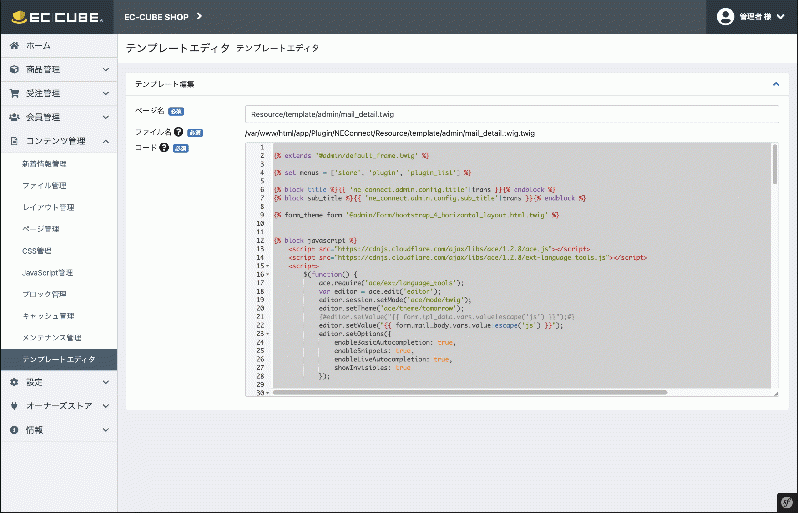
Task: Click the EC-CUBE logo
Action: pyautogui.click(x=57, y=17)
